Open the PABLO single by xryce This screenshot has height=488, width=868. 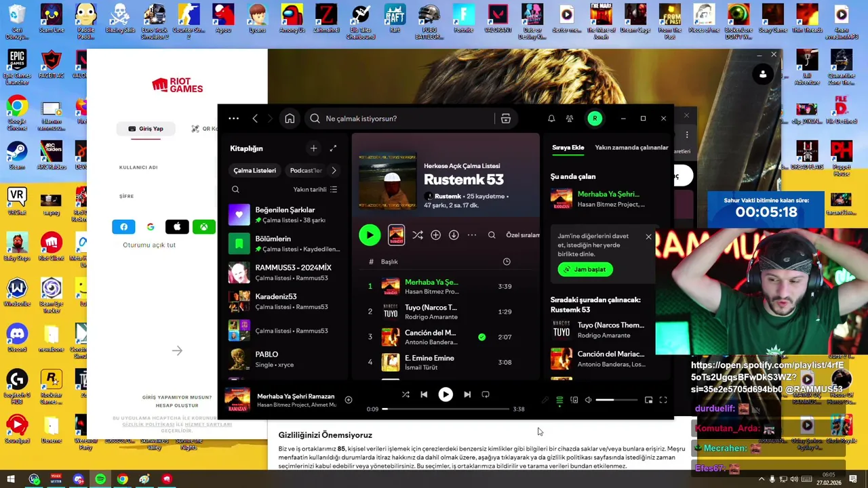click(x=285, y=359)
